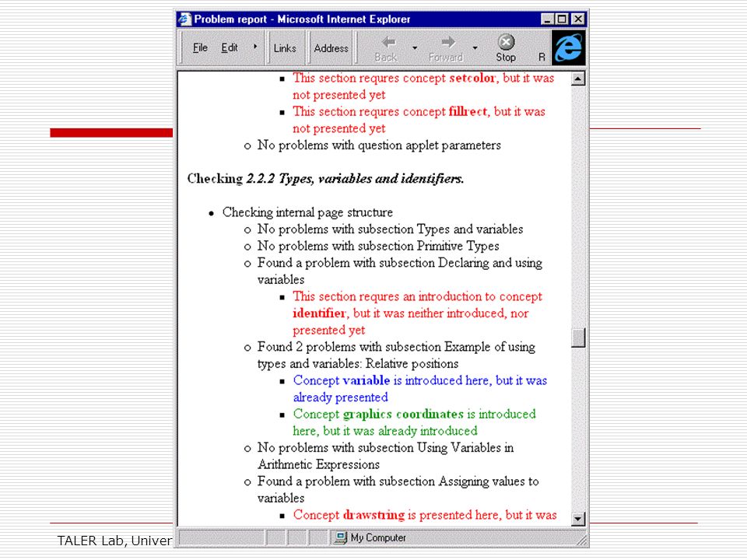
Task: Click the Internet Explorer logo
Action: [568, 47]
